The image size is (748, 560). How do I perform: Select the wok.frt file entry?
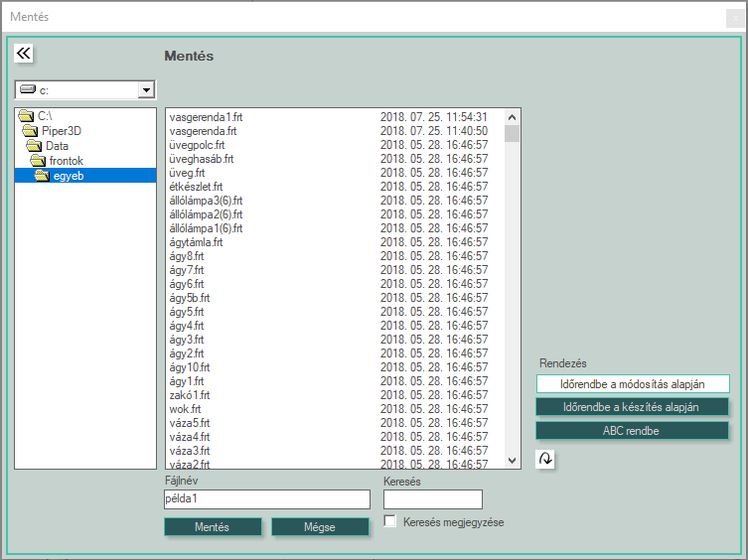[x=186, y=409]
